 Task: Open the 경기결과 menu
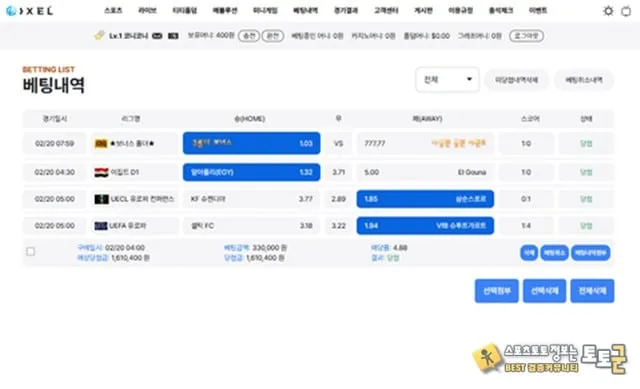[x=346, y=11]
